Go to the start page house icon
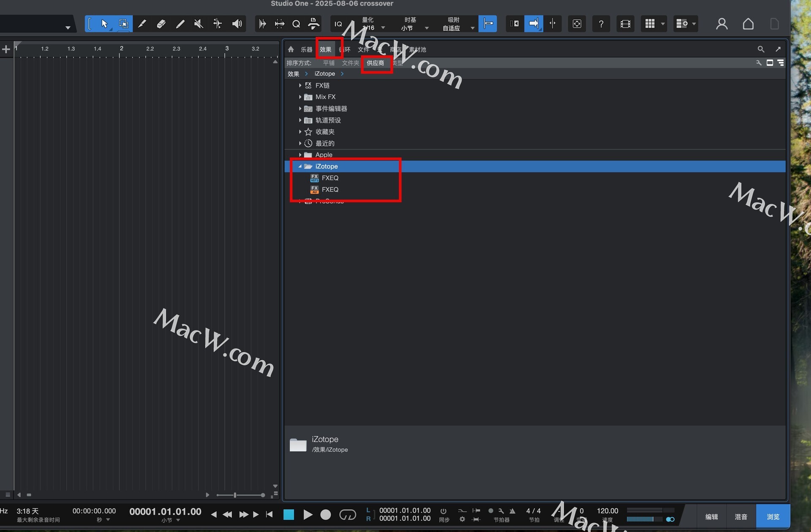This screenshot has width=811, height=532. (x=748, y=24)
